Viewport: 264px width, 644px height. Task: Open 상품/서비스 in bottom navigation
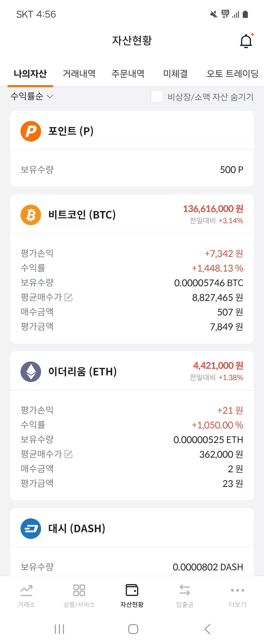click(79, 596)
